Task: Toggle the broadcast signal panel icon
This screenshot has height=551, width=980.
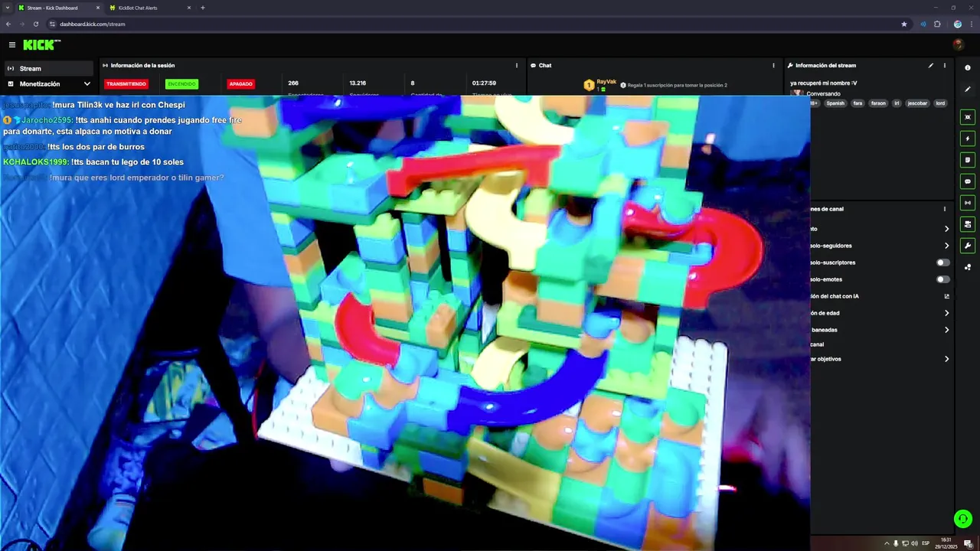Action: tap(968, 203)
